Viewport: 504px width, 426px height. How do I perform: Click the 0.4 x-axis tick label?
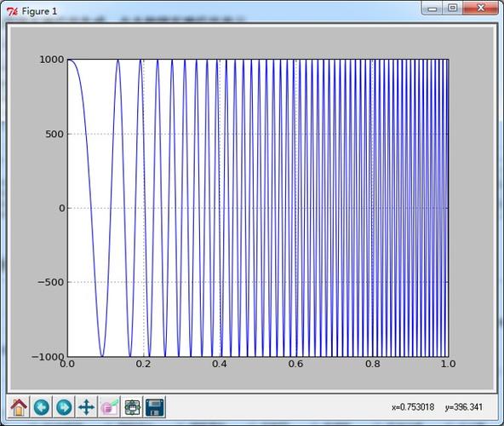pos(219,364)
